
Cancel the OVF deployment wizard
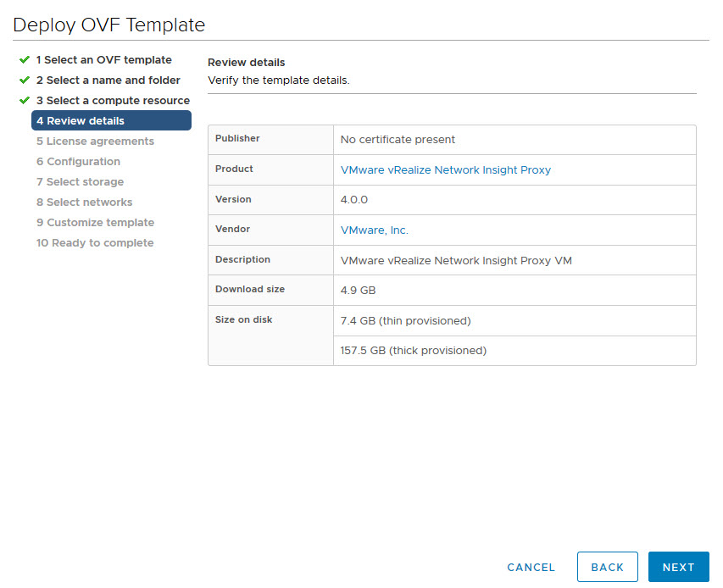tap(531, 568)
